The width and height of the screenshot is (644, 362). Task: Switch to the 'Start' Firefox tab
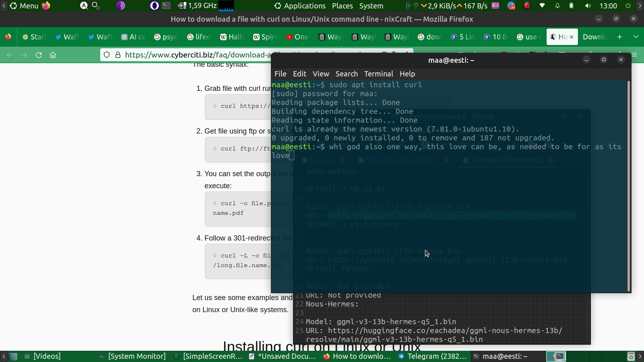(x=34, y=37)
